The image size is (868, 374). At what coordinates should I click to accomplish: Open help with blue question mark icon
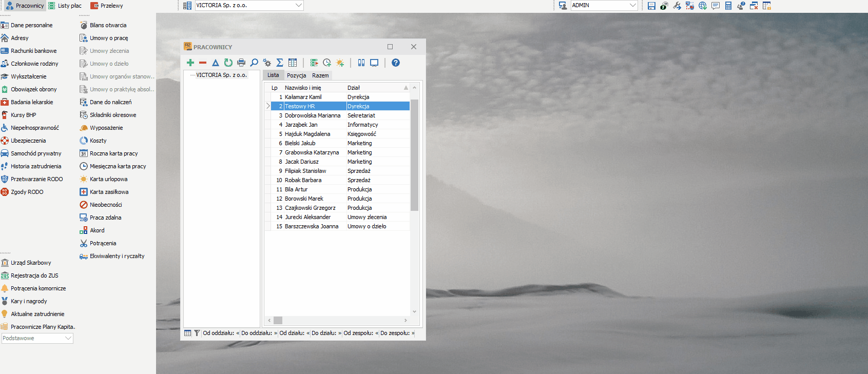[396, 63]
